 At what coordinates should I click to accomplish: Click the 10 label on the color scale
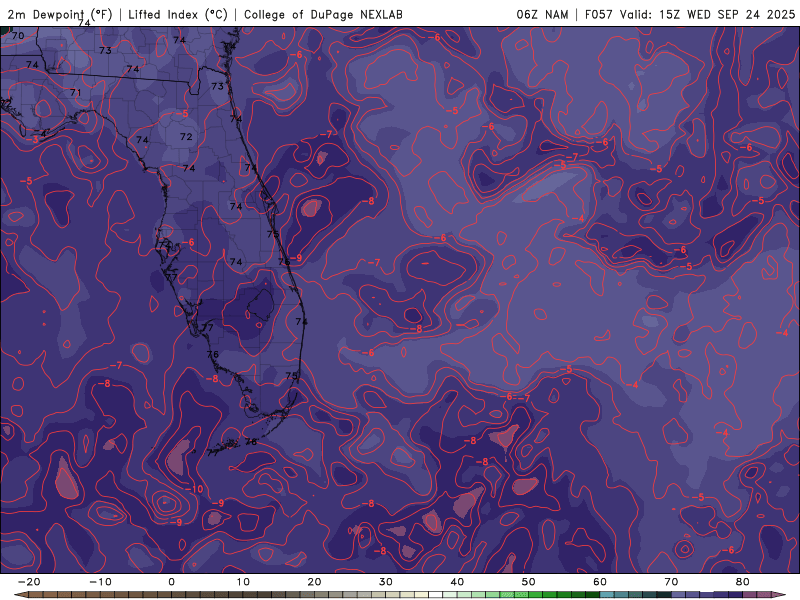point(243,582)
